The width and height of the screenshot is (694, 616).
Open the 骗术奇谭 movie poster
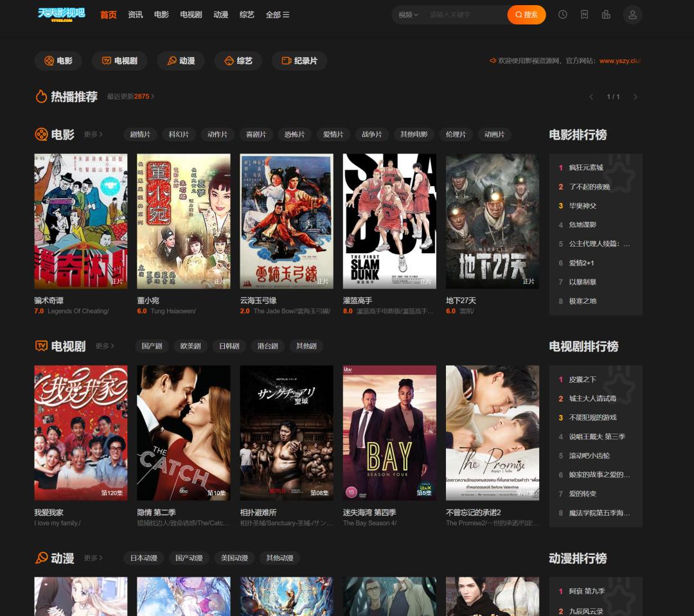coord(80,221)
